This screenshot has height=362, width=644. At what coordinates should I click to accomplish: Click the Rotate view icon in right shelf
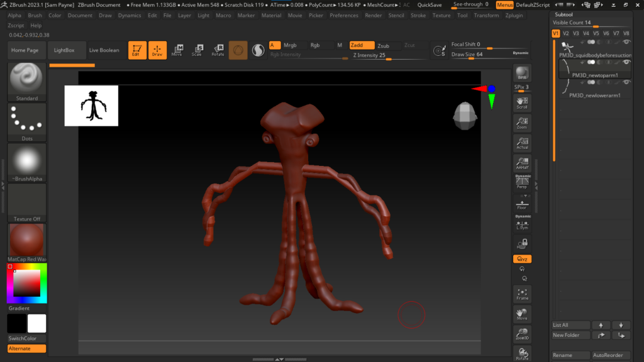coord(522,354)
